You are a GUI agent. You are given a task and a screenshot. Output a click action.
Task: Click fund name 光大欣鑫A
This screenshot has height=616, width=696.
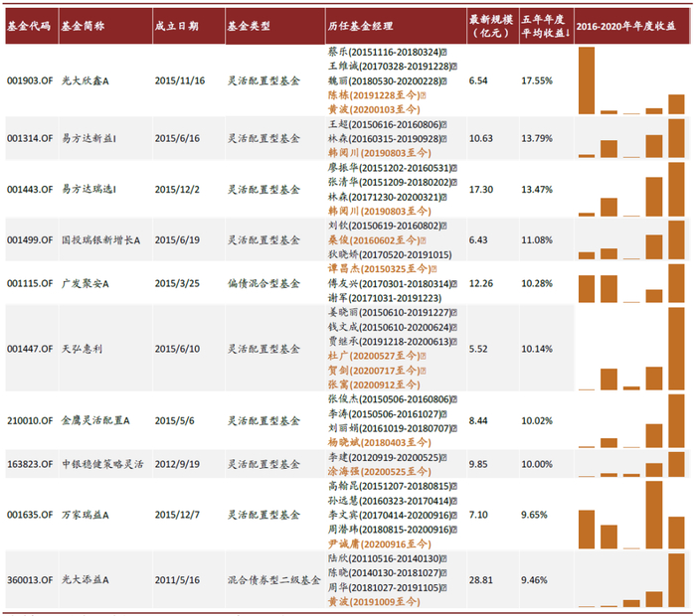click(86, 80)
